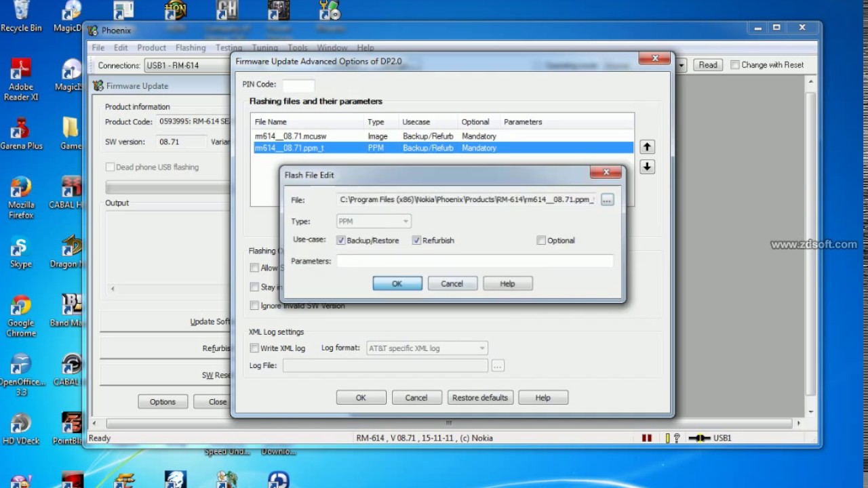Toggle Refurbish use-case checkbox
Screen dimensions: 868x488
[416, 241]
